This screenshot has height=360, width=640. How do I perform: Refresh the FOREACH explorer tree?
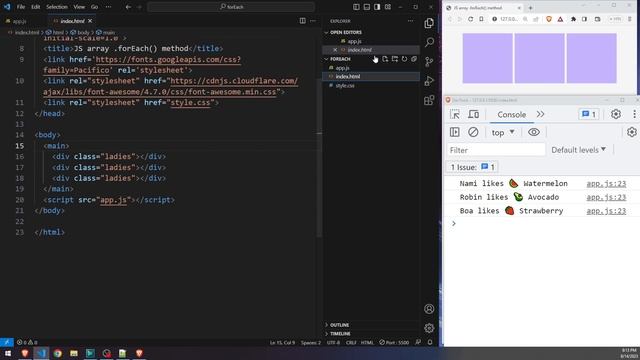click(404, 59)
